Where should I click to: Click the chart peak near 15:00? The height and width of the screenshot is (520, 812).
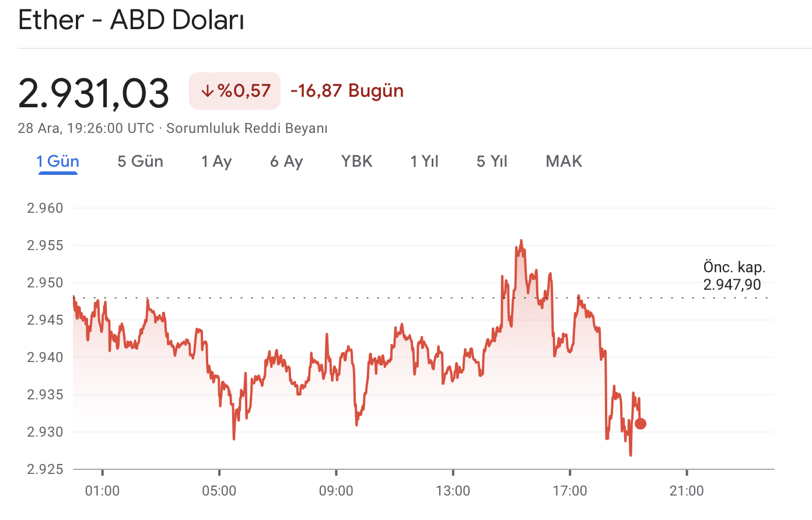click(521, 241)
